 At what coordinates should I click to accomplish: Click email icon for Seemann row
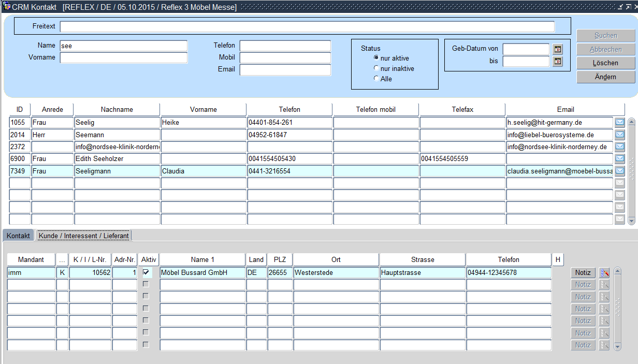(x=619, y=135)
